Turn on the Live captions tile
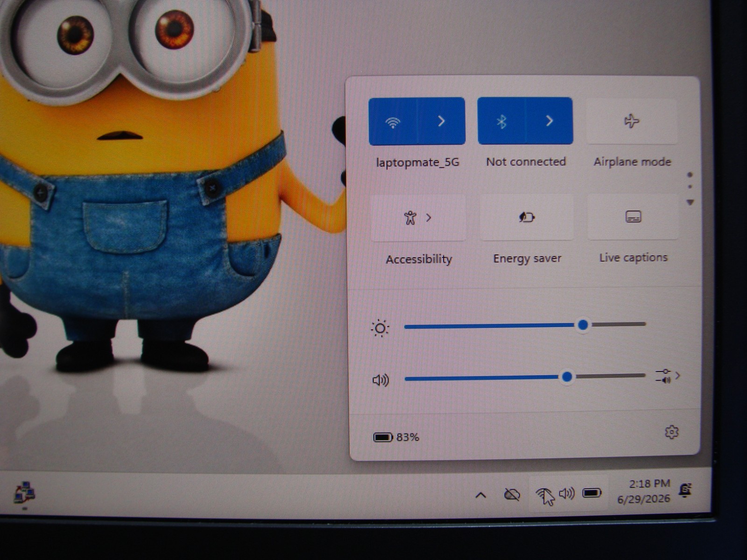Screen dimensions: 747x560 point(633,217)
